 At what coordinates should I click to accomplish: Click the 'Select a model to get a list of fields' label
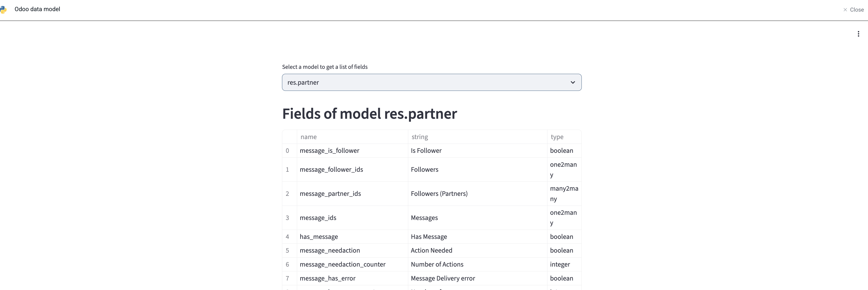click(x=325, y=67)
